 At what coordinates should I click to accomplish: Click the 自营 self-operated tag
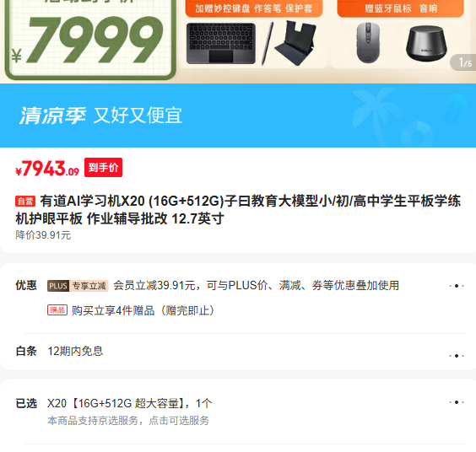[x=25, y=202]
